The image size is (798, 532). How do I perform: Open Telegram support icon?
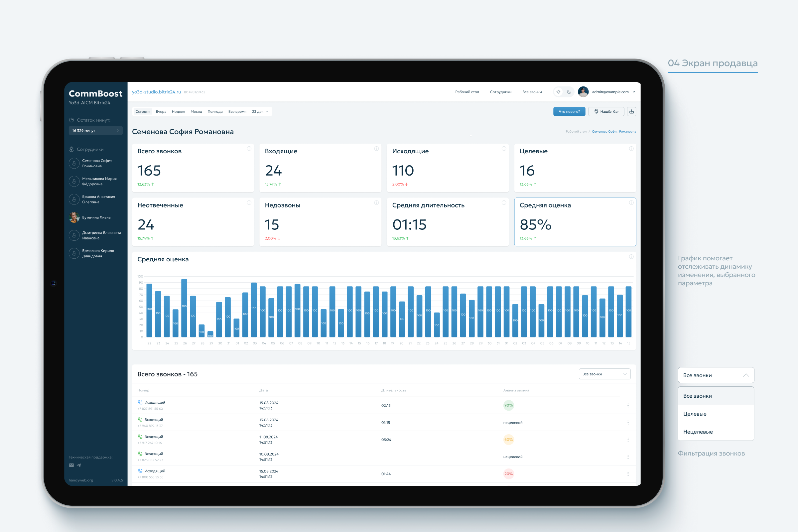[79, 465]
